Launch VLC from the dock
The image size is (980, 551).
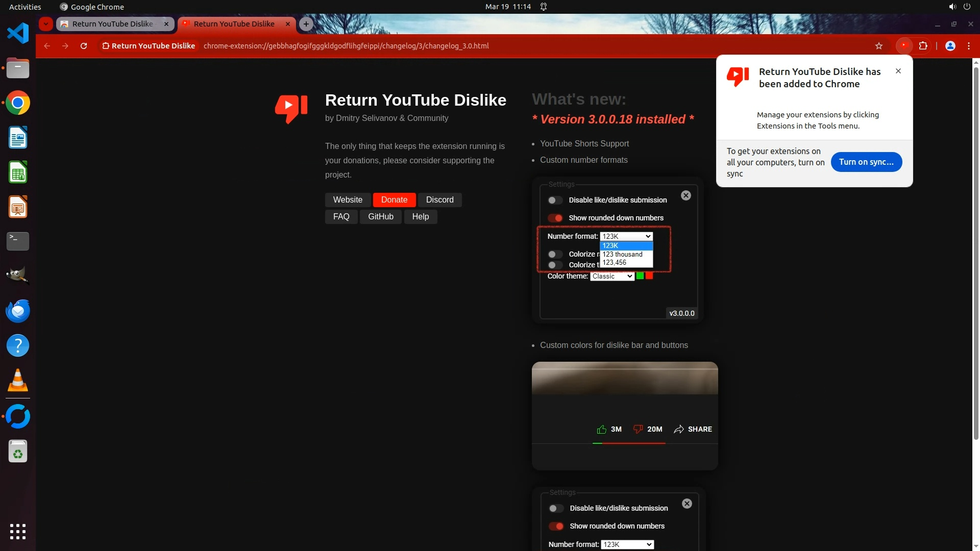(18, 381)
